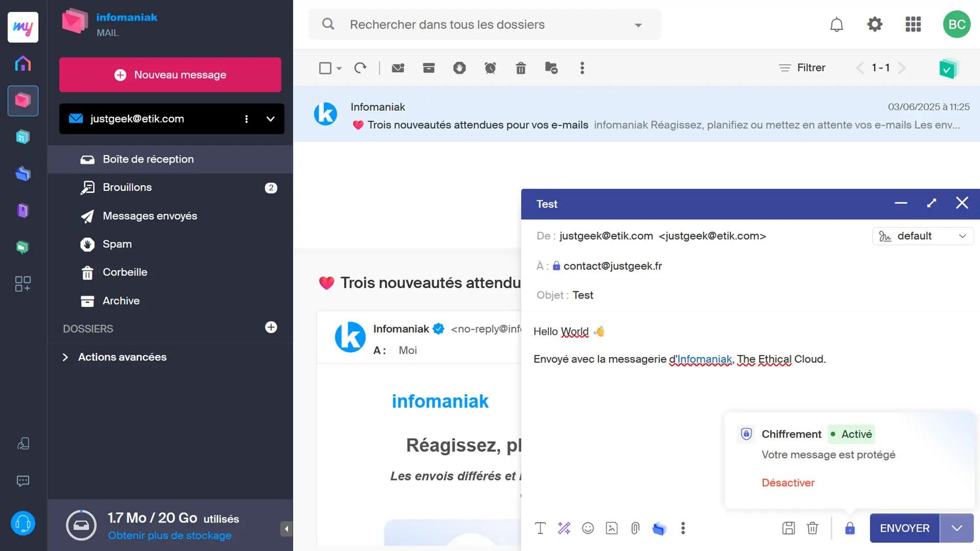
Task: Move message to folder via toolbar icon
Action: pyautogui.click(x=551, y=68)
